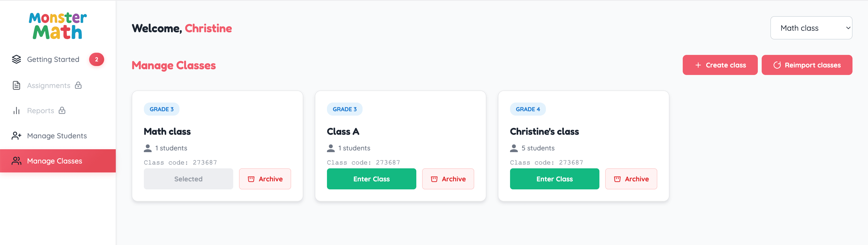
Task: Click the Getting Started layers icon
Action: (16, 59)
